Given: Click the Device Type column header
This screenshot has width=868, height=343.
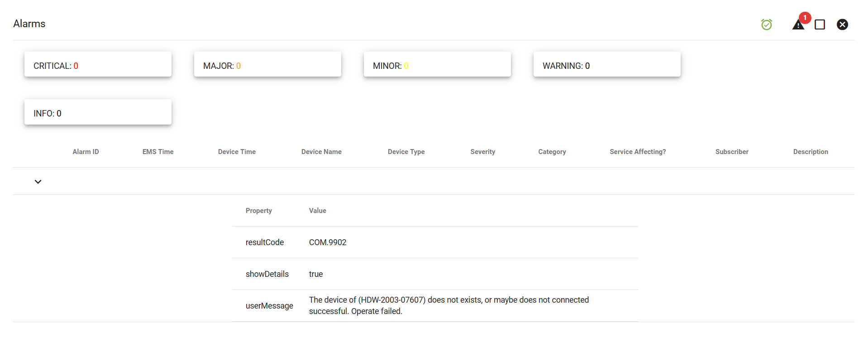Looking at the screenshot, I should tap(406, 152).
